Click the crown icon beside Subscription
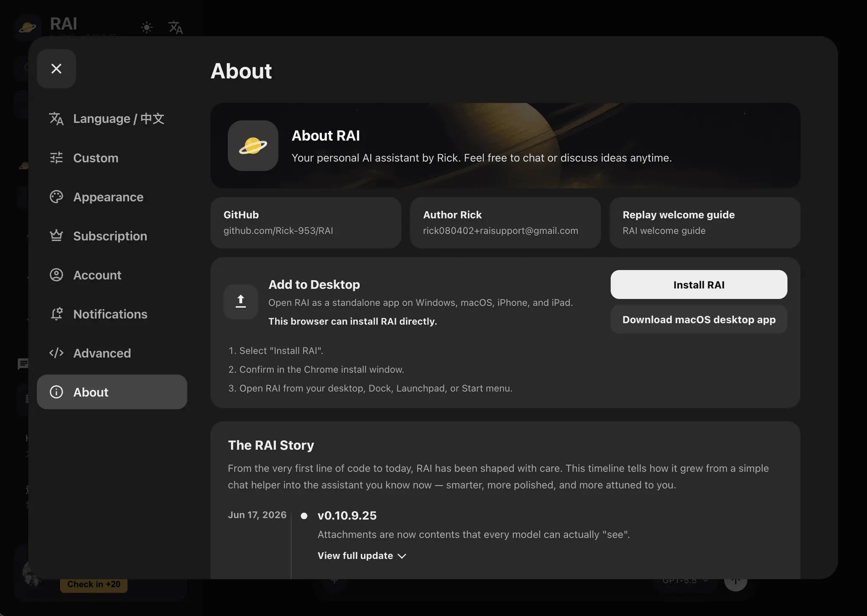This screenshot has width=867, height=616. pos(56,235)
